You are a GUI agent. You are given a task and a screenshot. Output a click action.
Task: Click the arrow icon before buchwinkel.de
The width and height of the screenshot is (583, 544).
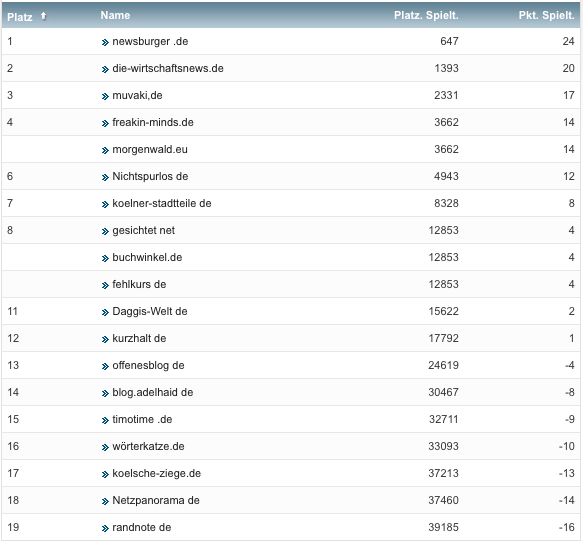[105, 258]
